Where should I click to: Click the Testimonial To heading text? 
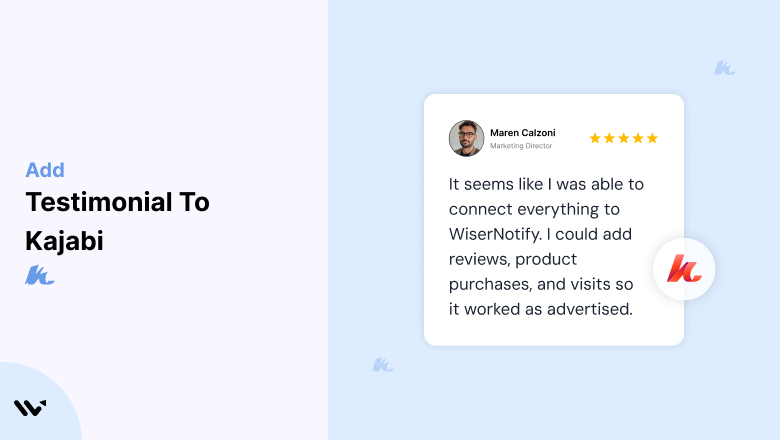pyautogui.click(x=117, y=202)
